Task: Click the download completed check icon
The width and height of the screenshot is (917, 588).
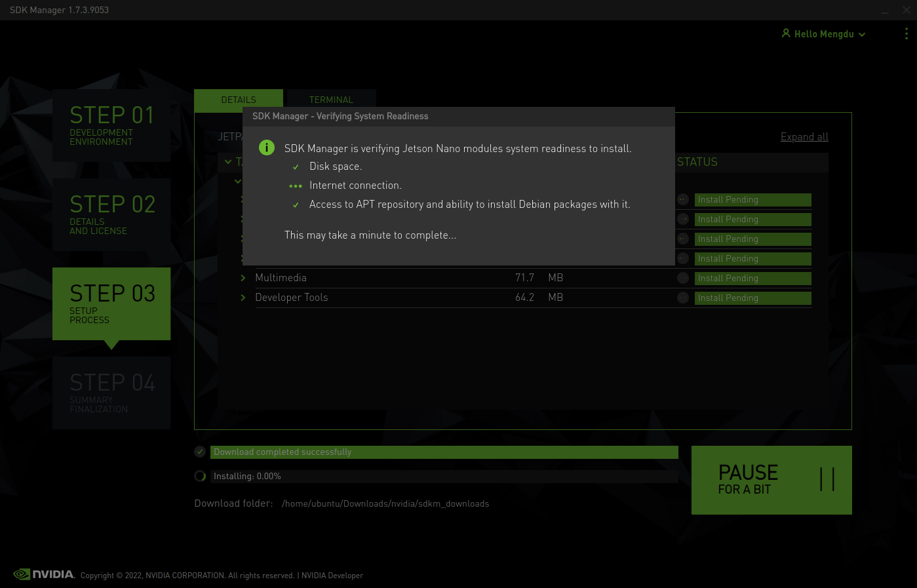Action: click(x=200, y=452)
